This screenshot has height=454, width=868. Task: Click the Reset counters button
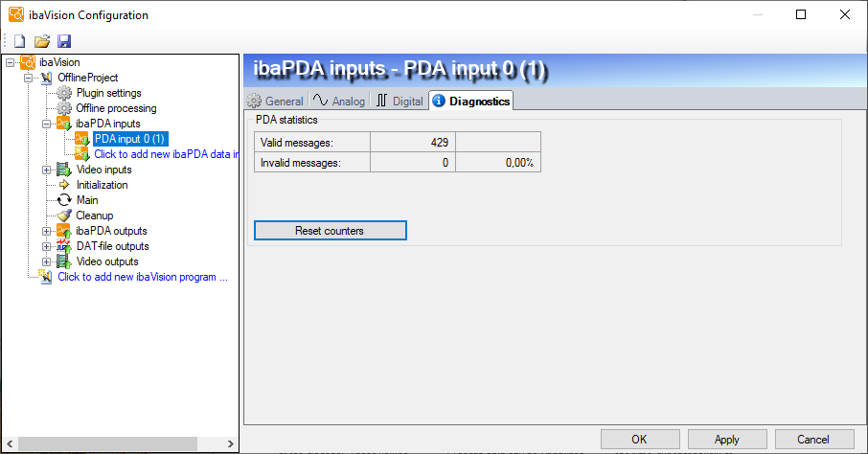click(330, 230)
